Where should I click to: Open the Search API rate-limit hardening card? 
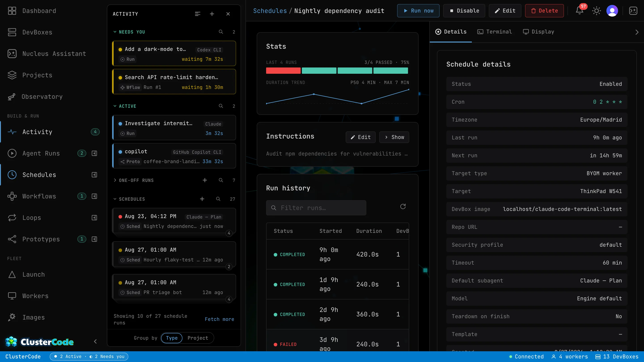tap(174, 82)
